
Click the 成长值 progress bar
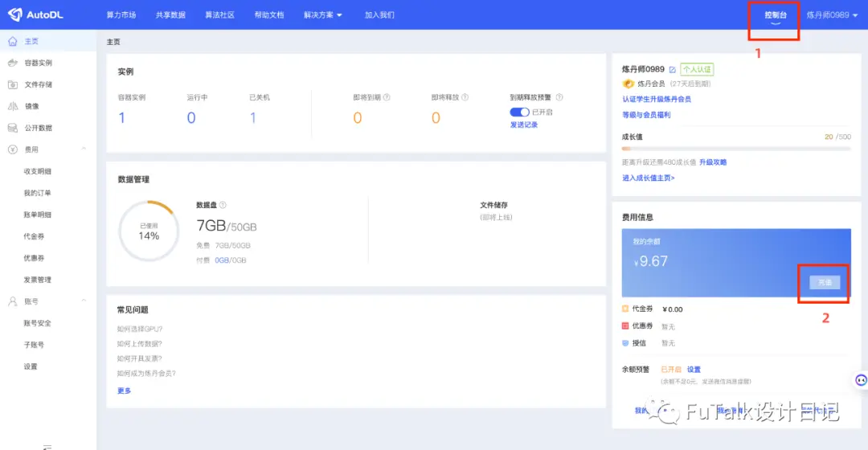pyautogui.click(x=736, y=149)
